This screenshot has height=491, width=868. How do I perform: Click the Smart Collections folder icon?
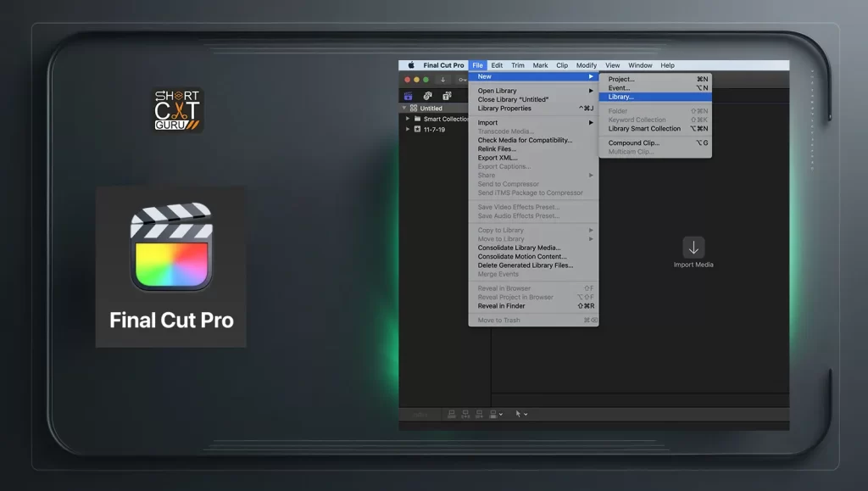(x=417, y=119)
